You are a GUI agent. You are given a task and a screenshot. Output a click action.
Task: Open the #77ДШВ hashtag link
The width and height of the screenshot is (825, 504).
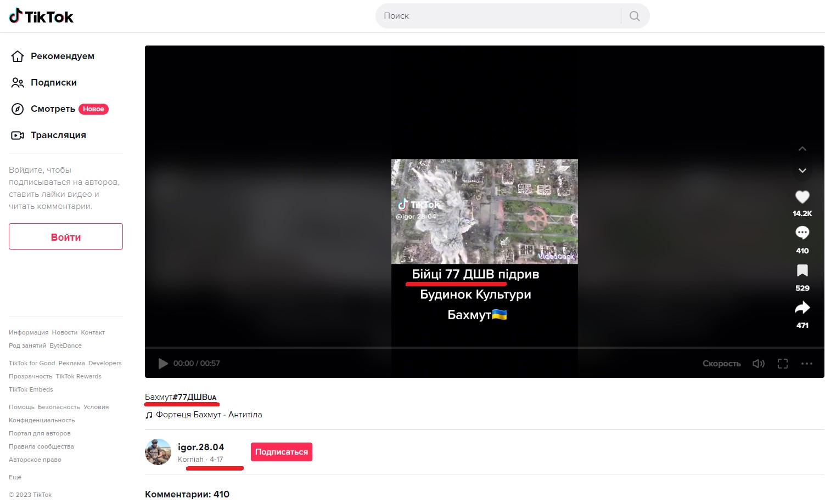click(x=194, y=397)
